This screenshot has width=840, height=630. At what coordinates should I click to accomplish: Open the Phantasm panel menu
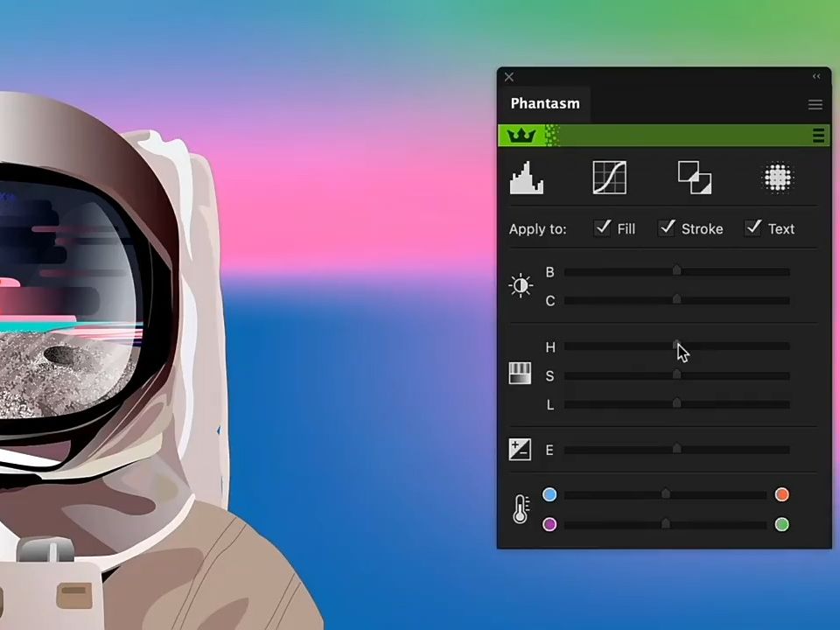pos(815,104)
